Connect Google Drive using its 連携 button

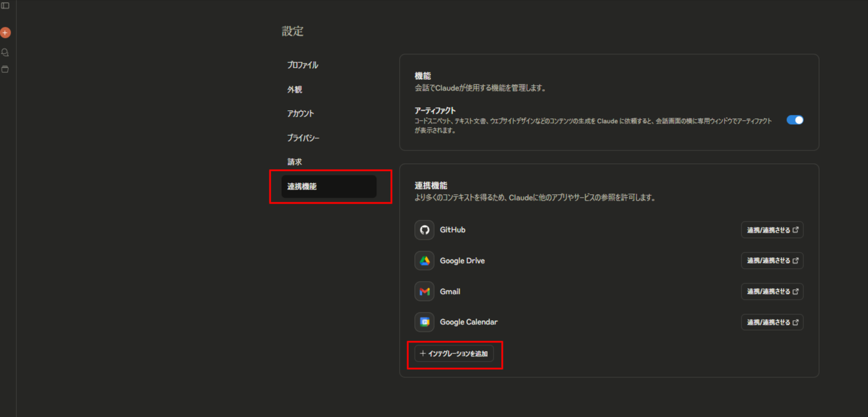click(772, 261)
